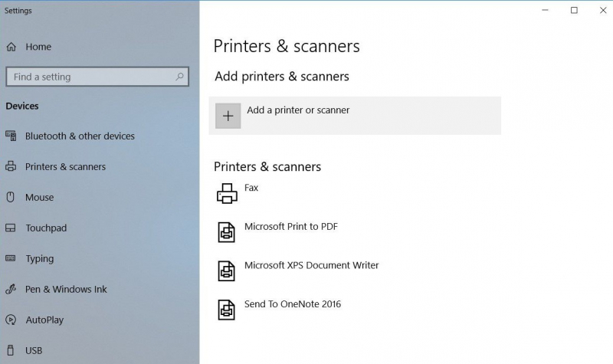Image resolution: width=613 pixels, height=364 pixels.
Task: Click the Microsoft XPS Document Writer icon
Action: pos(227,271)
